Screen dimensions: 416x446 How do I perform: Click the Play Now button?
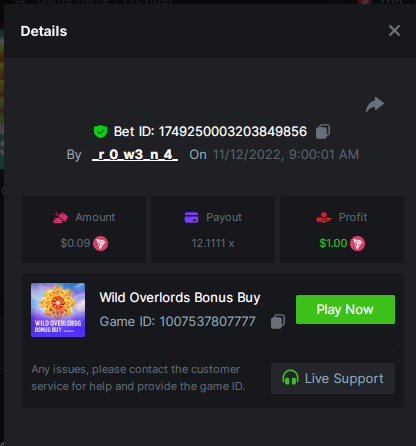[345, 309]
